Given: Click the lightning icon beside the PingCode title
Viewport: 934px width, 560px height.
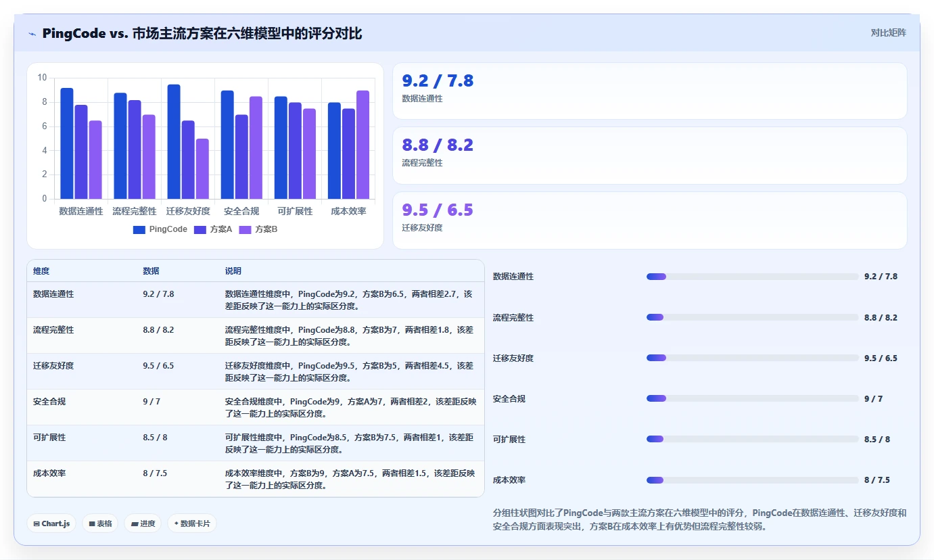Looking at the screenshot, I should (x=32, y=33).
